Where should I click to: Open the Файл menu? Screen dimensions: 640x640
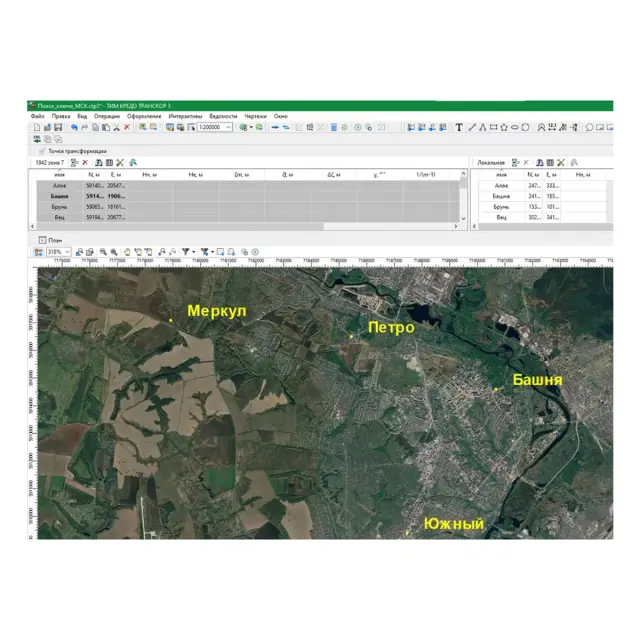tap(37, 116)
